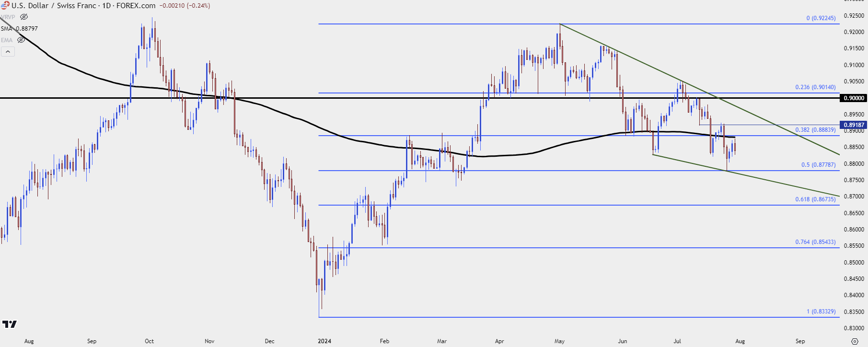Click the -0.00210 (-0.24%) change value

[185, 5]
